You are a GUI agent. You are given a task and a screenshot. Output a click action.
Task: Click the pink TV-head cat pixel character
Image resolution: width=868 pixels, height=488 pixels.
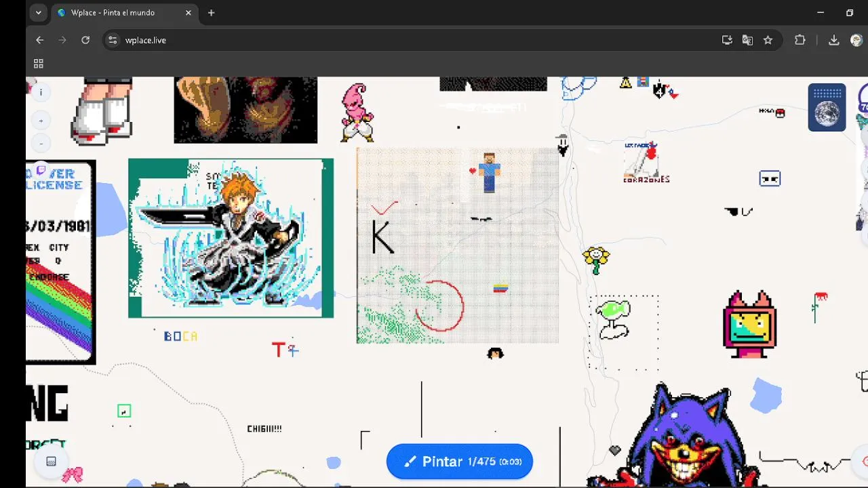749,324
